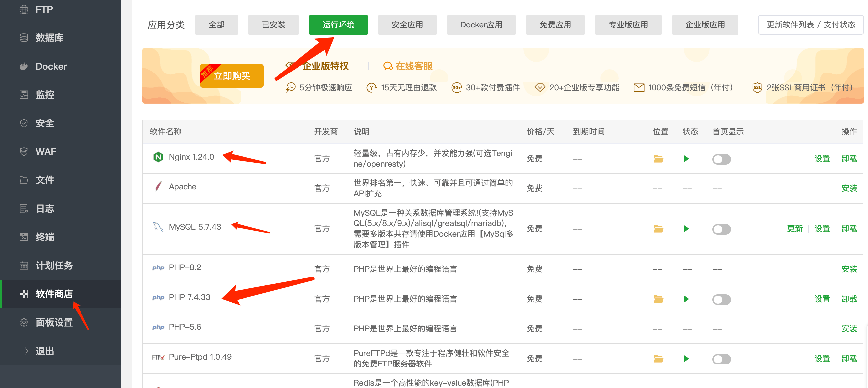Click the MySQL running status play icon
The image size is (868, 388).
[686, 229]
